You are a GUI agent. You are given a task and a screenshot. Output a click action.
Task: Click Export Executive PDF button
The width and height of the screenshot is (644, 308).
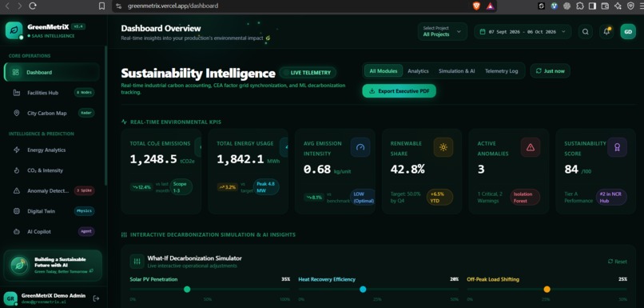coord(399,91)
